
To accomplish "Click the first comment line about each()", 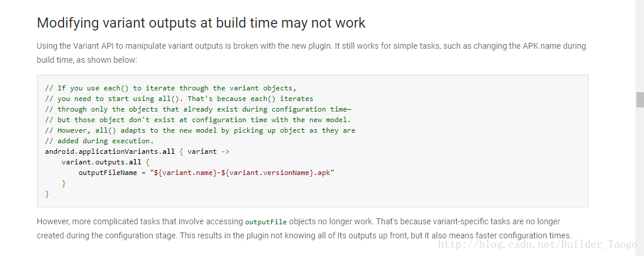I will (x=170, y=88).
